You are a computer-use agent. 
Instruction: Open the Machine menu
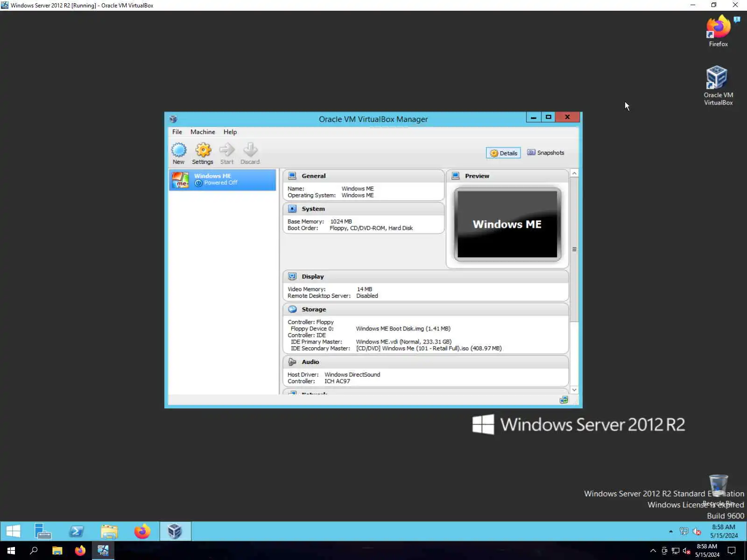[x=203, y=132]
